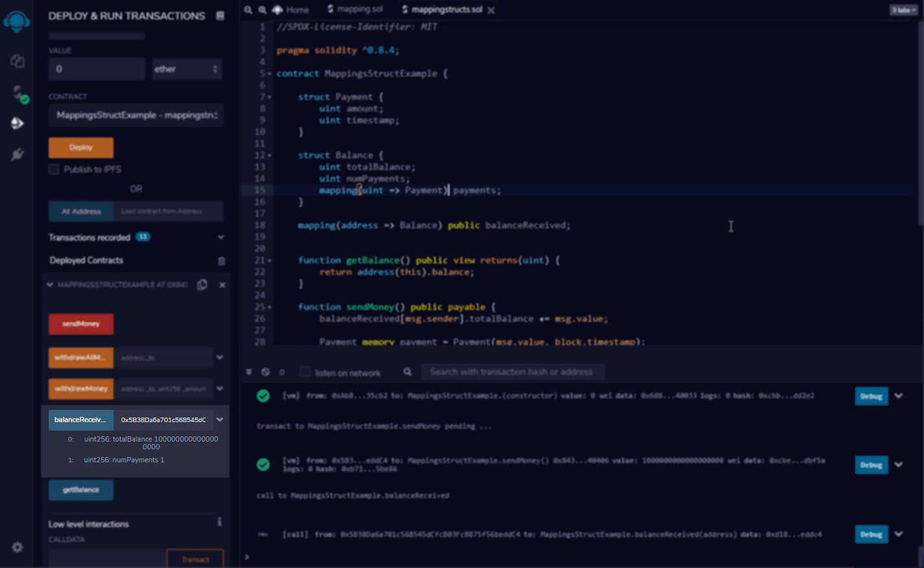Close the mappingstructs.sol tab

491,10
